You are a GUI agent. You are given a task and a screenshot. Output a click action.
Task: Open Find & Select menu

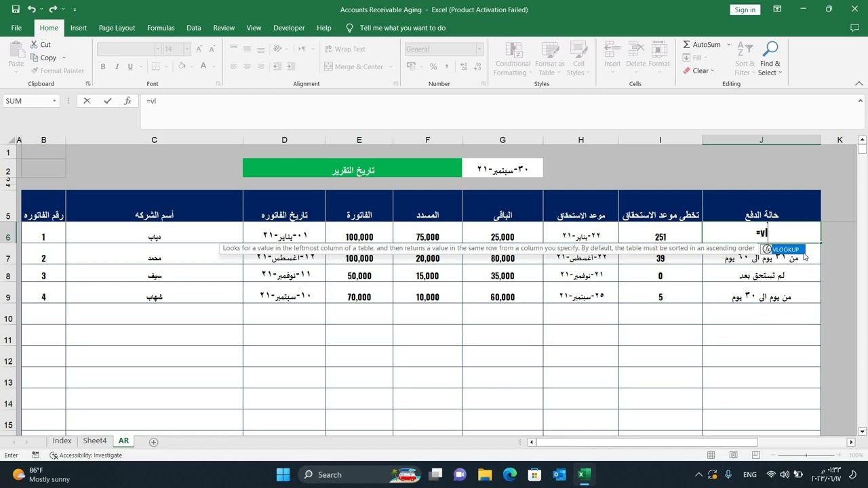[x=770, y=59]
